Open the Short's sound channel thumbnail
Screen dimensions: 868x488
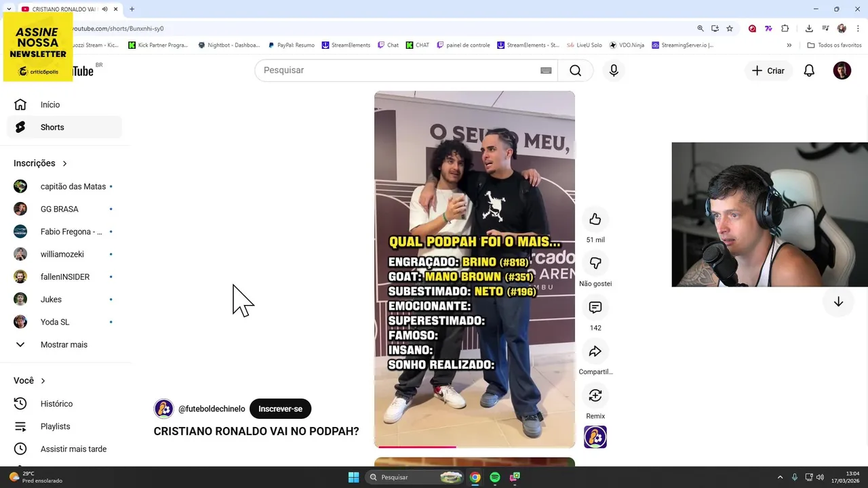(595, 437)
